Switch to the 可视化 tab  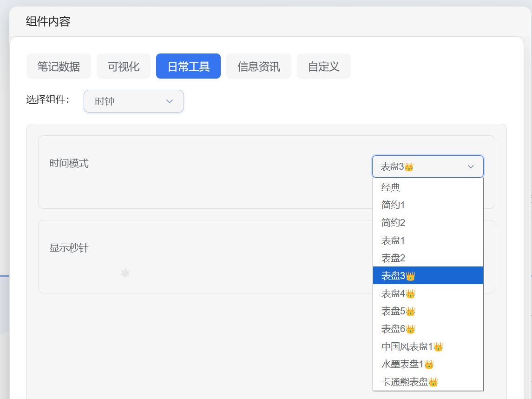coord(124,66)
